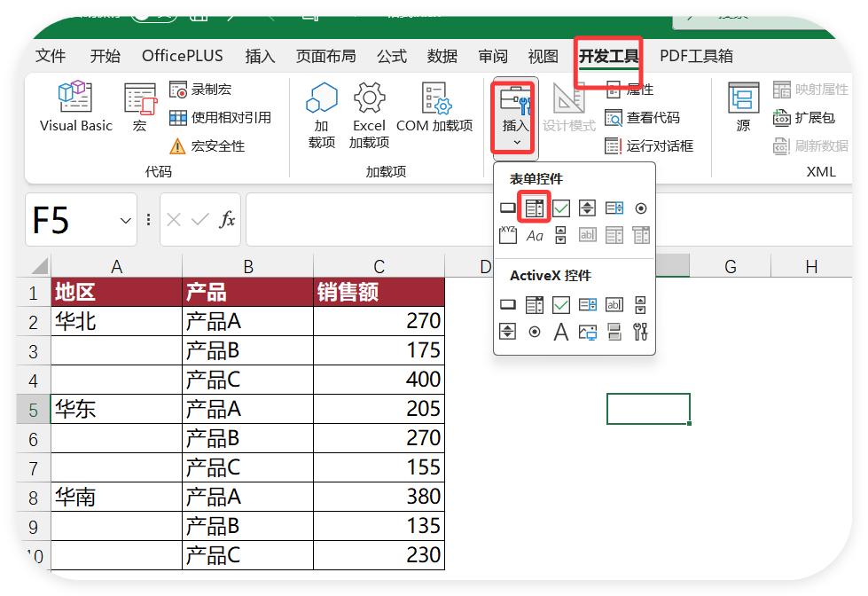Image resolution: width=868 pixels, height=596 pixels.
Task: Switch to the OfficePLUS tab
Action: (182, 56)
